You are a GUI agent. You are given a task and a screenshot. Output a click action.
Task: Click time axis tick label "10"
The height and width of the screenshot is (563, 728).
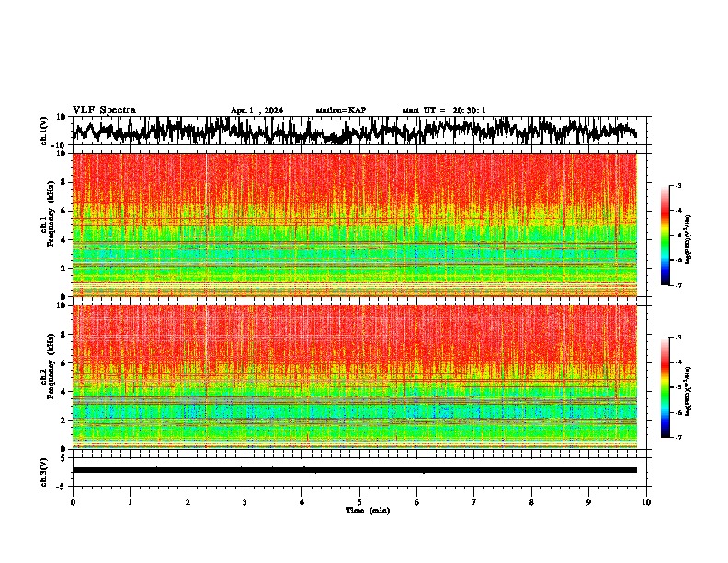646,502
